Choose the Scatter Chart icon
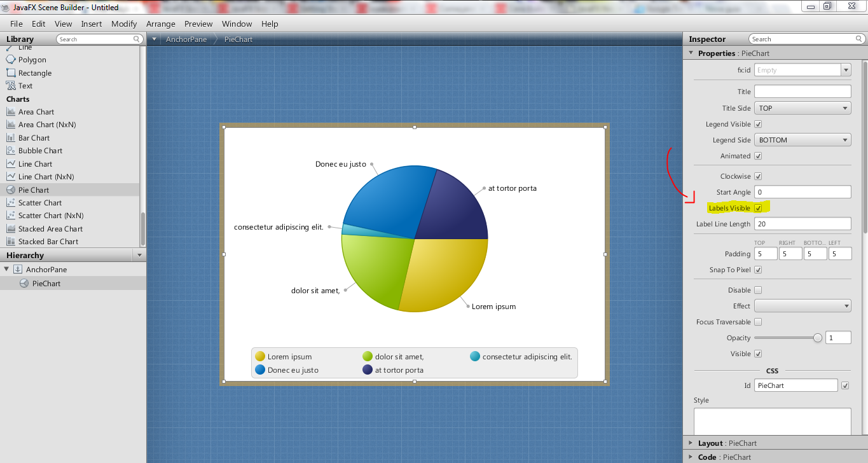 (x=11, y=203)
